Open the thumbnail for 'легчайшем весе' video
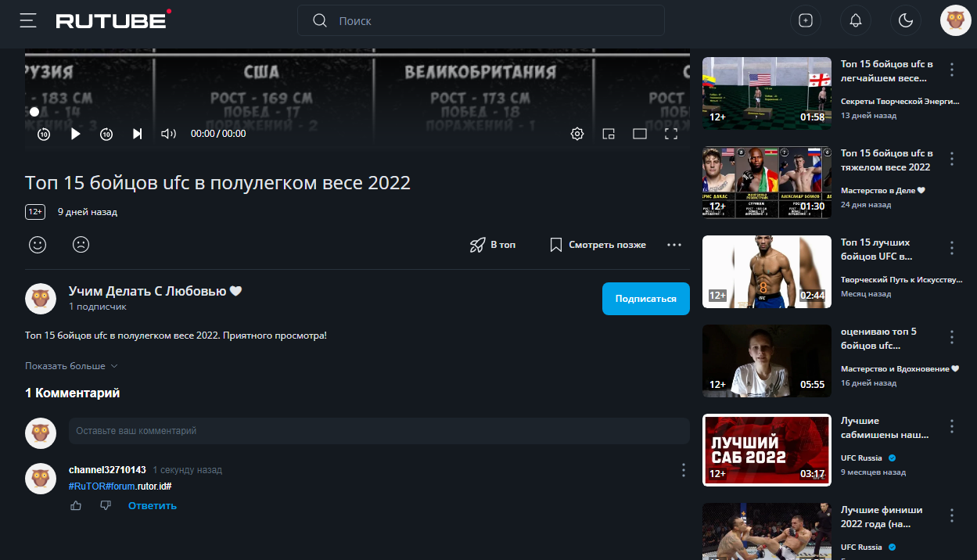The width and height of the screenshot is (977, 560). [767, 93]
